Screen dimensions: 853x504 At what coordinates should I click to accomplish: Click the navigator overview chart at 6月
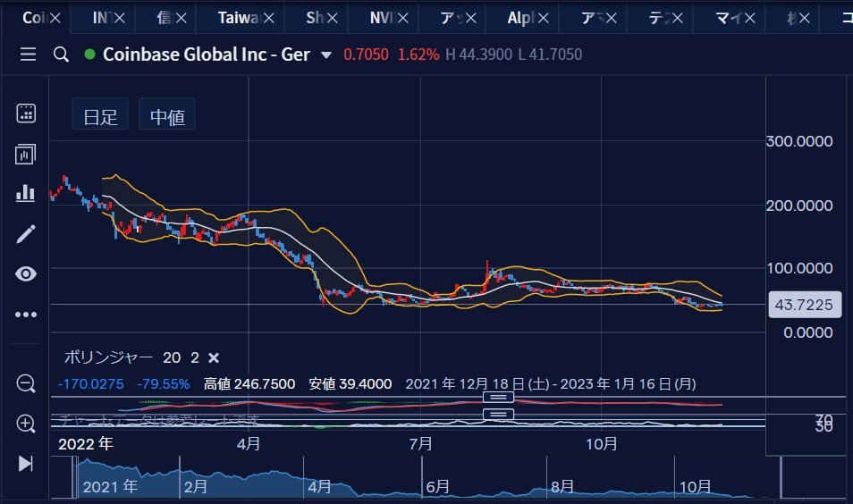(x=437, y=487)
